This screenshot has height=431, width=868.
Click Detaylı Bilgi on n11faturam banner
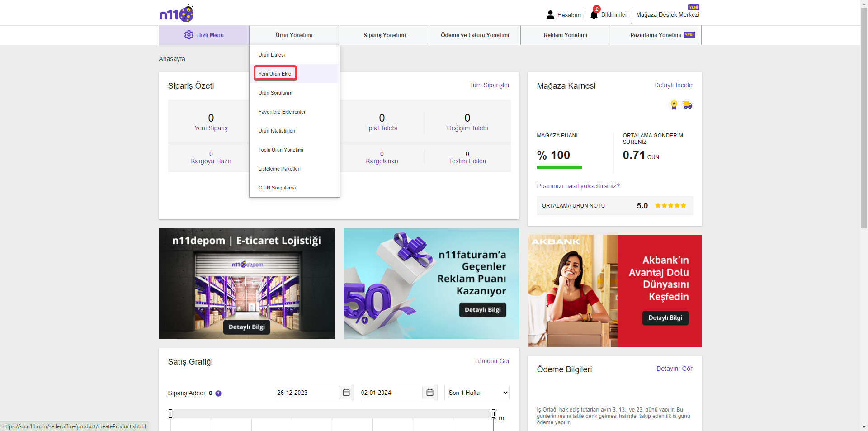point(483,310)
